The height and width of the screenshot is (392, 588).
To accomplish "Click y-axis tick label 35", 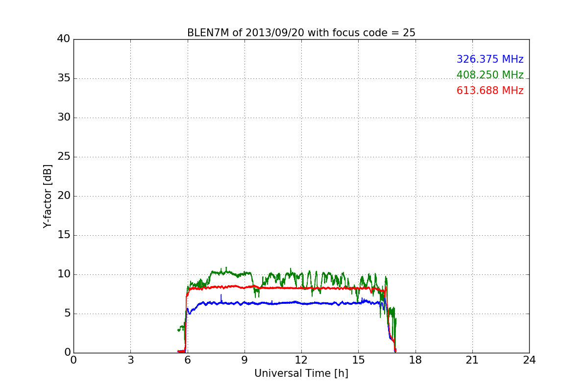I will (64, 78).
